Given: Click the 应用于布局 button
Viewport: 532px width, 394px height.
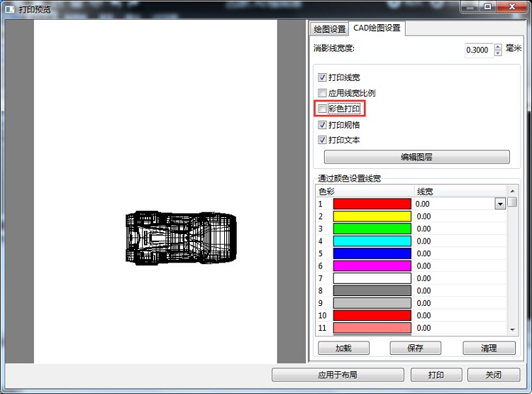Looking at the screenshot, I should (338, 375).
